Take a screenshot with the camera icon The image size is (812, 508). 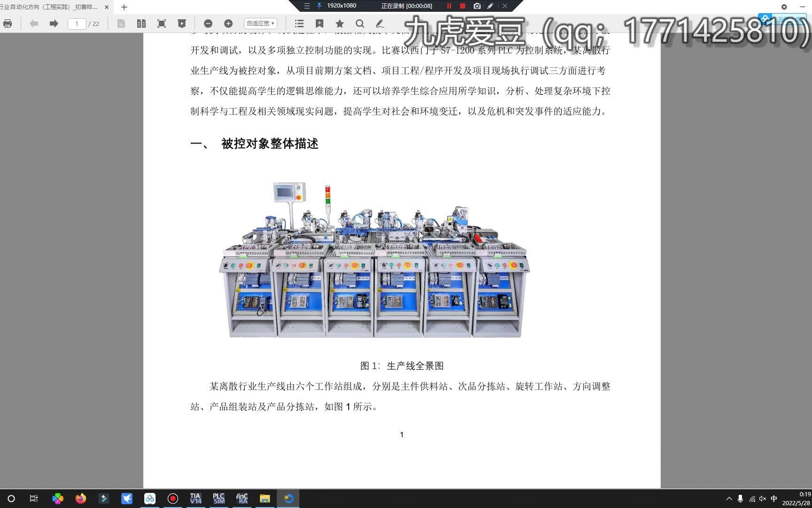(x=477, y=6)
